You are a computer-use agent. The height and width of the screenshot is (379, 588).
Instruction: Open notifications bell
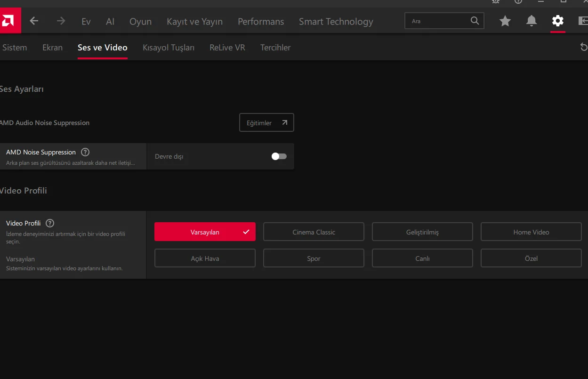[532, 21]
